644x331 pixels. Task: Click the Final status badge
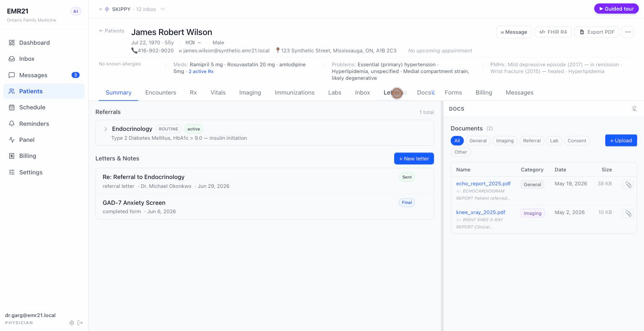coord(407,203)
